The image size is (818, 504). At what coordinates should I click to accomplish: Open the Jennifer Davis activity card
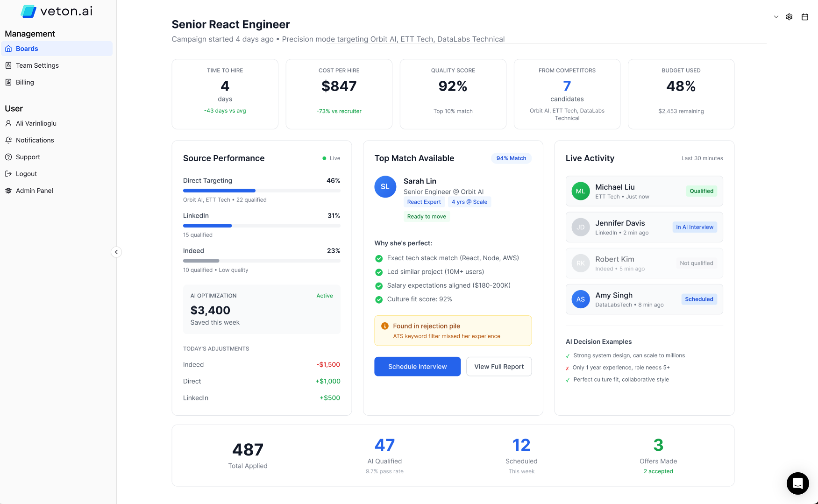click(x=644, y=227)
